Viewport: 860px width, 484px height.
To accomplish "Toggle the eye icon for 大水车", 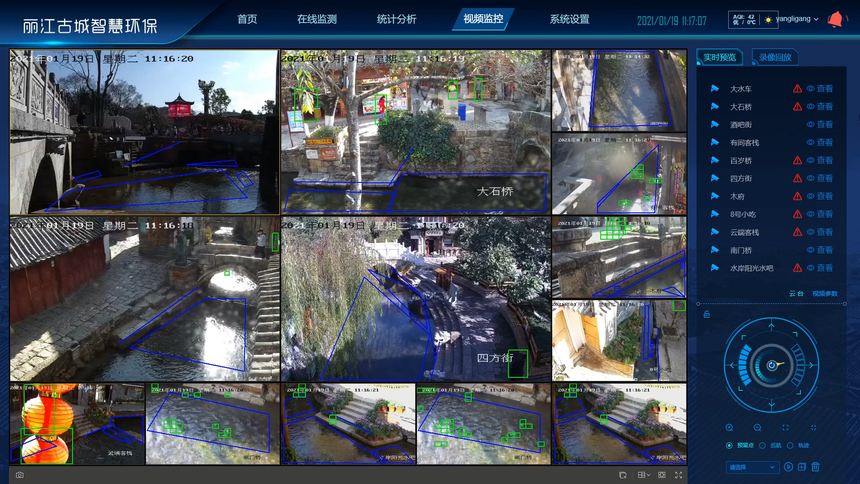I will tap(810, 88).
